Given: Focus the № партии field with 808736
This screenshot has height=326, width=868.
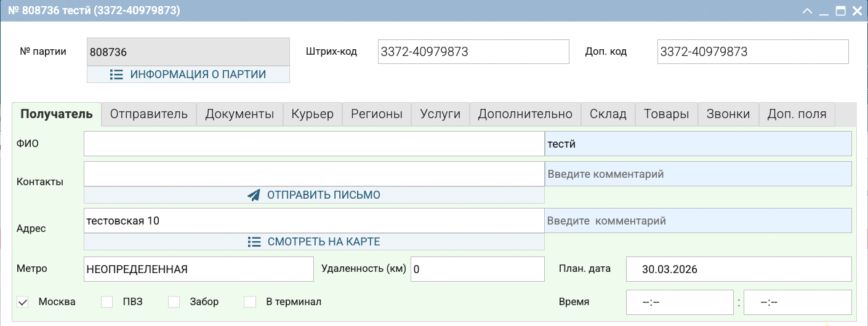Looking at the screenshot, I should pyautogui.click(x=188, y=52).
